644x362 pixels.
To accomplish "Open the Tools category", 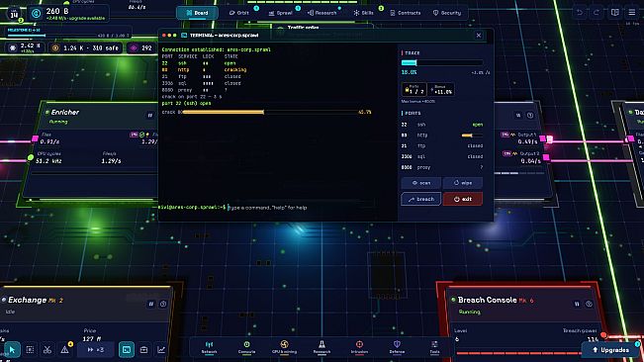I will [x=434, y=347].
